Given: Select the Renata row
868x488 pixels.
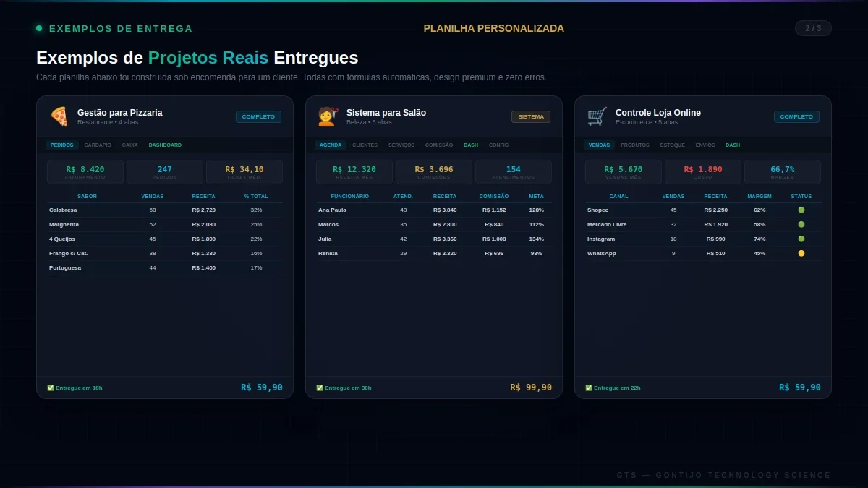Looking at the screenshot, I should coord(434,253).
